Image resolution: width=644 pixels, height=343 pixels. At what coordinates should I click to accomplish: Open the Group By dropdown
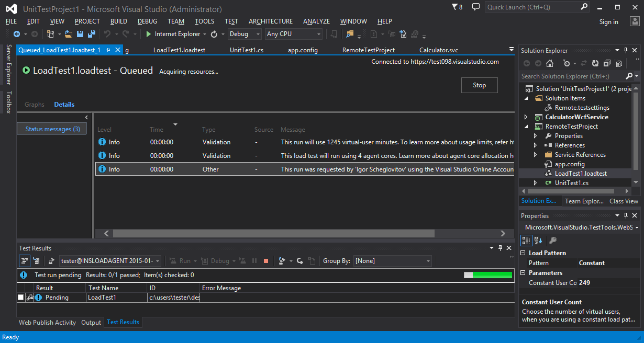(x=393, y=261)
